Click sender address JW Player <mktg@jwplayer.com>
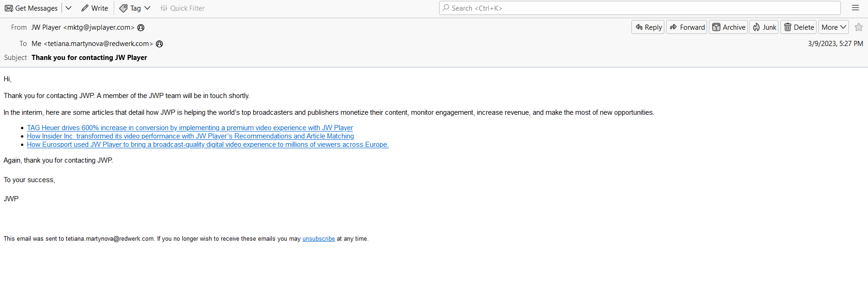Image resolution: width=868 pixels, height=296 pixels. [x=83, y=27]
